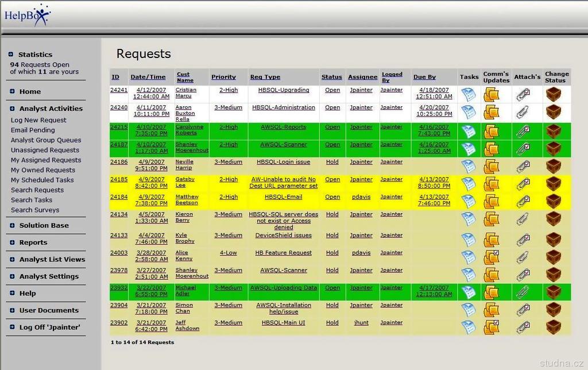Sort table by Priority column header
Screen dimensions: 588x370
point(223,77)
